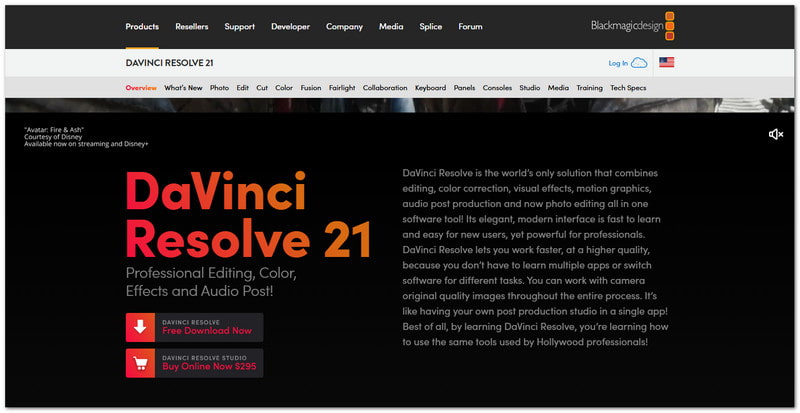Open the Forum link
The width and height of the screenshot is (800, 413).
coord(470,27)
